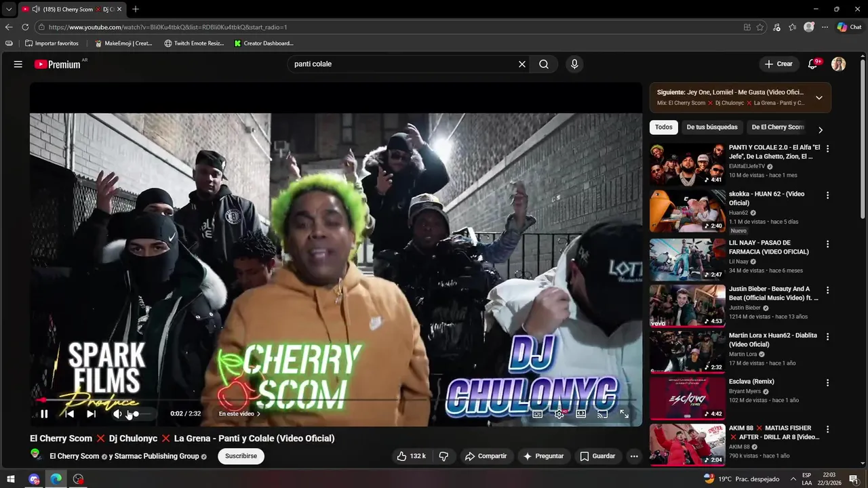Switch to theater mode view
Image resolution: width=868 pixels, height=488 pixels.
click(x=580, y=413)
